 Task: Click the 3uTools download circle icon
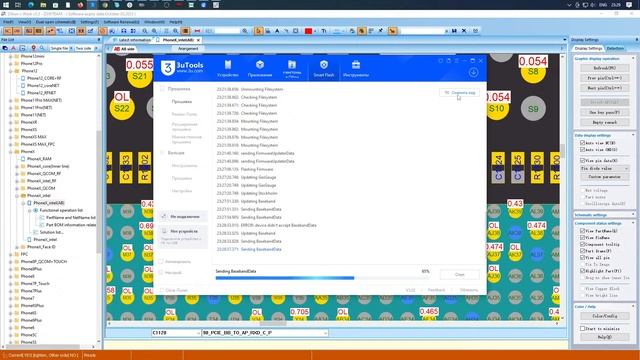coord(473,73)
